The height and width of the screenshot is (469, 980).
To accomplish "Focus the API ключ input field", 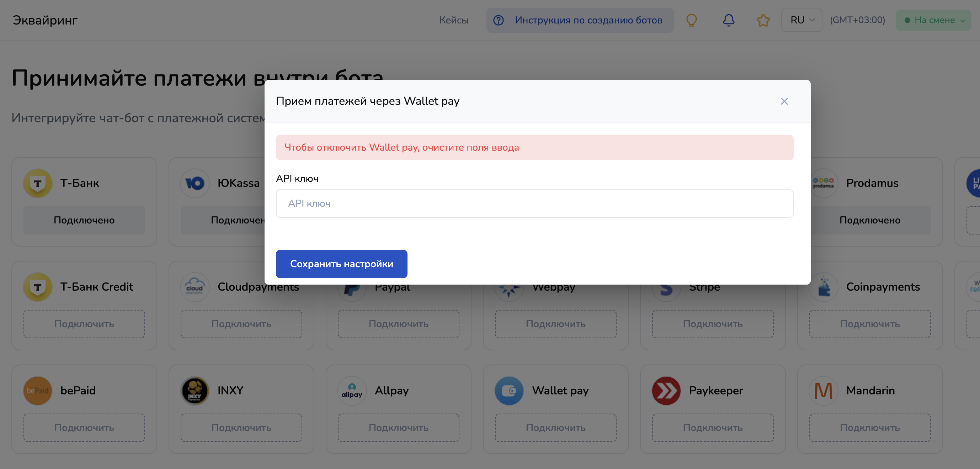I will click(534, 203).
